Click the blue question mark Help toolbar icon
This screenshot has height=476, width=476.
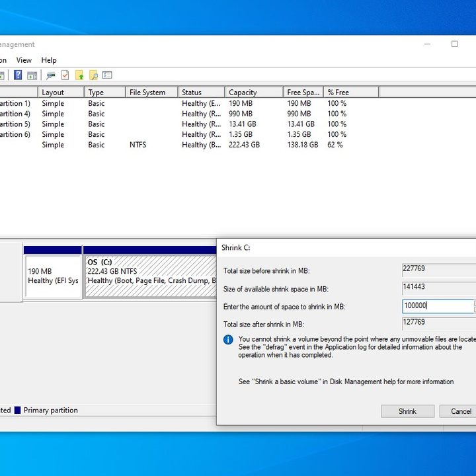tap(18, 75)
